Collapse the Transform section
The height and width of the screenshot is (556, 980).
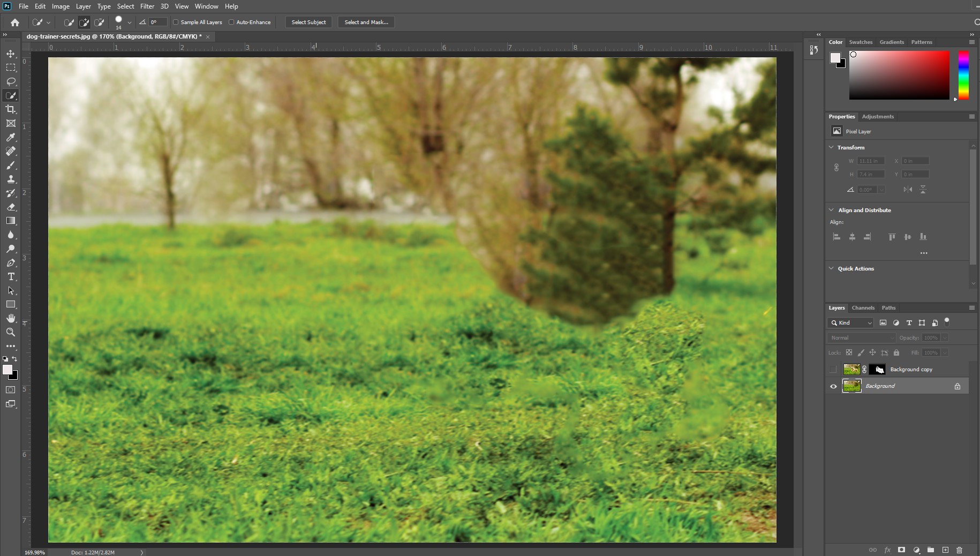point(831,147)
